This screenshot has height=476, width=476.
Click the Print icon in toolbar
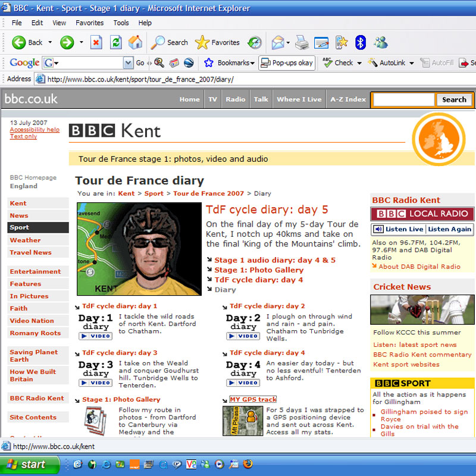coord(302,42)
